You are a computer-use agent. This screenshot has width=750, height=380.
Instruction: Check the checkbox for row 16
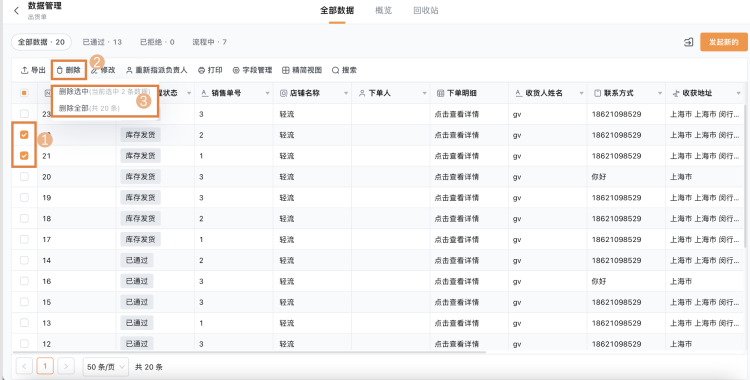pos(24,281)
